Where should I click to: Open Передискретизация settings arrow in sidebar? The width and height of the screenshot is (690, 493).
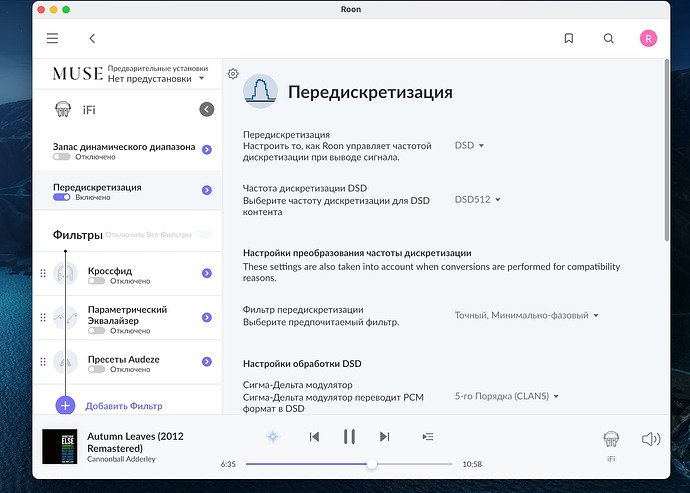tap(207, 190)
